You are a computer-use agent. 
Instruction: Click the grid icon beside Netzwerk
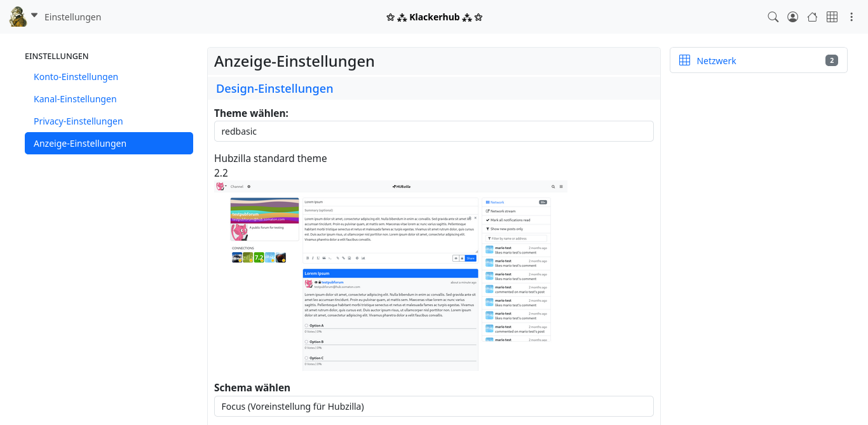tap(684, 60)
